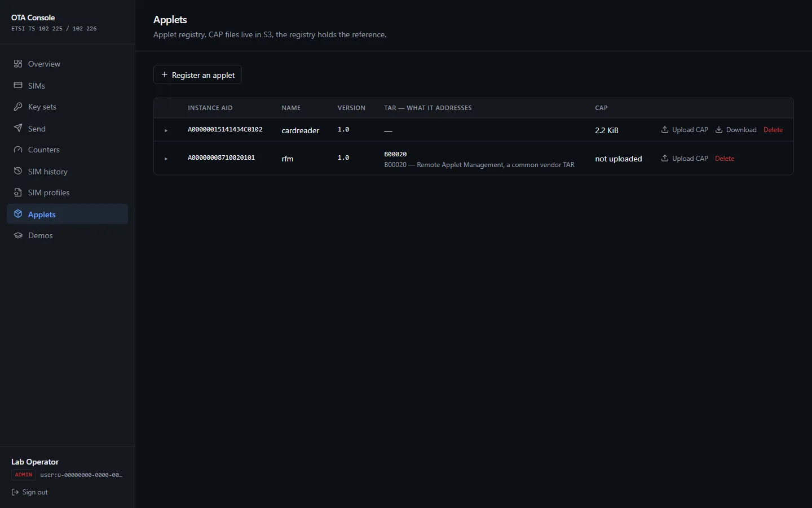
Task: Click upload icon in rfm row
Action: point(665,158)
